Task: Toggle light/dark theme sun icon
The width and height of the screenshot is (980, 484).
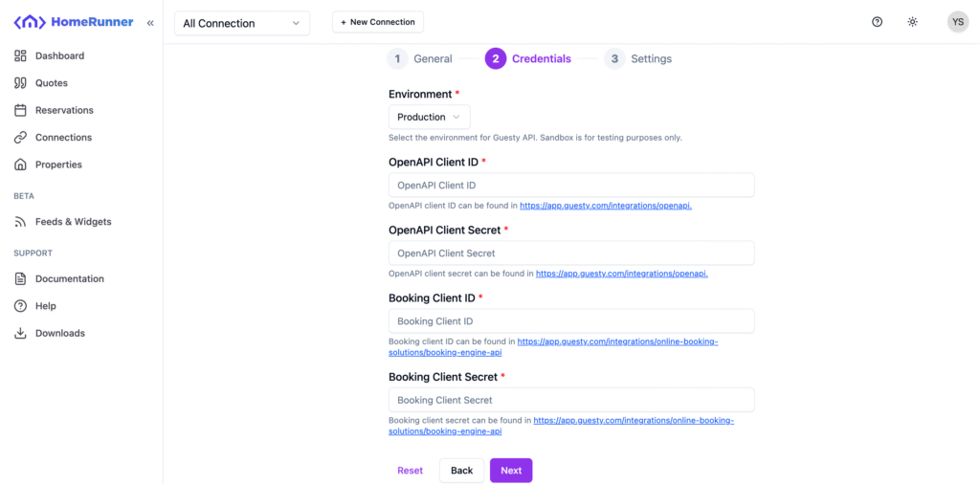Action: (913, 22)
